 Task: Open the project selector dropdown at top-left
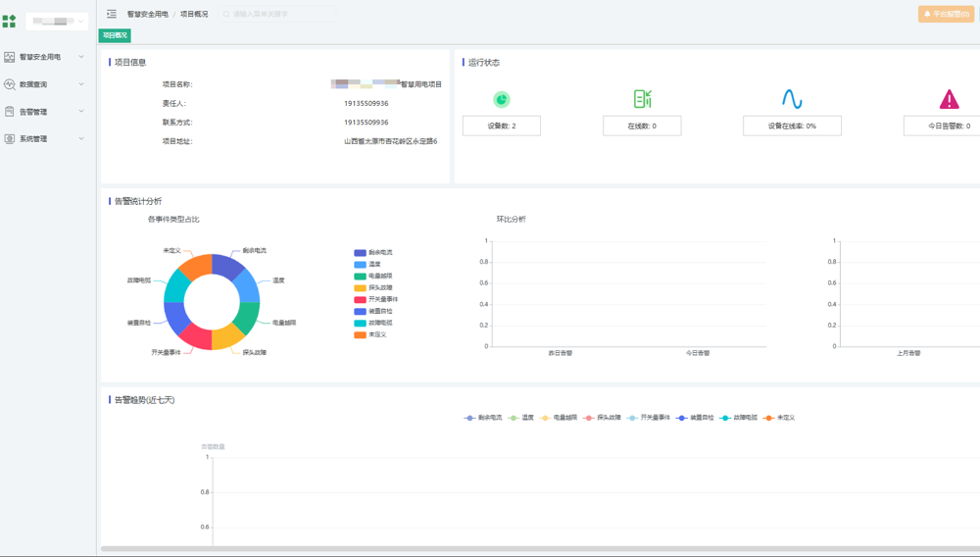click(56, 21)
